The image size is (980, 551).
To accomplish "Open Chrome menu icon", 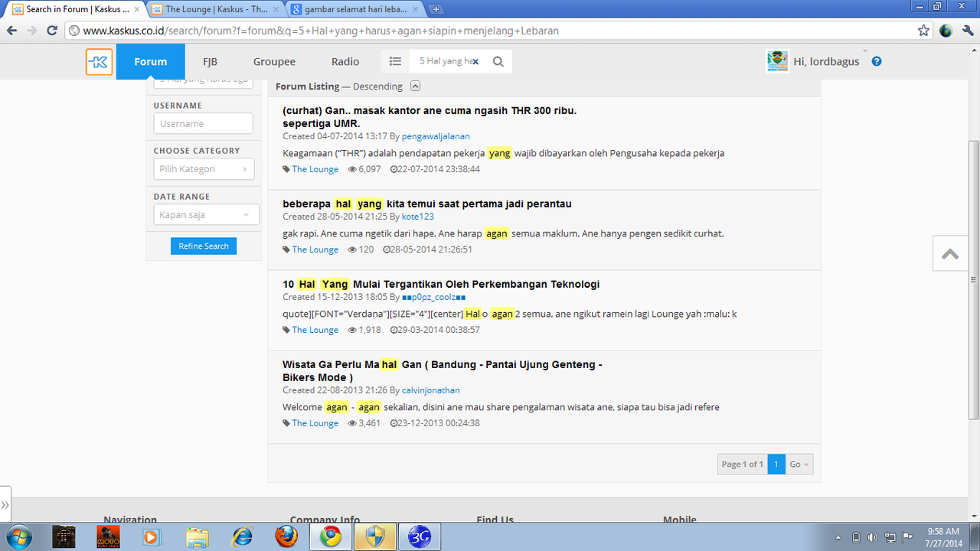I will coord(966,31).
